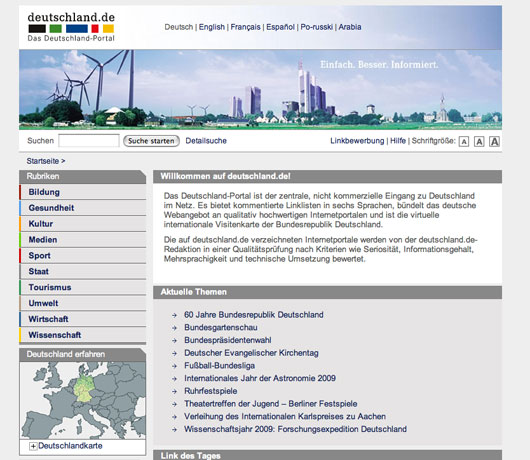Switch language to Deutsch
This screenshot has height=460, width=530.
point(178,27)
